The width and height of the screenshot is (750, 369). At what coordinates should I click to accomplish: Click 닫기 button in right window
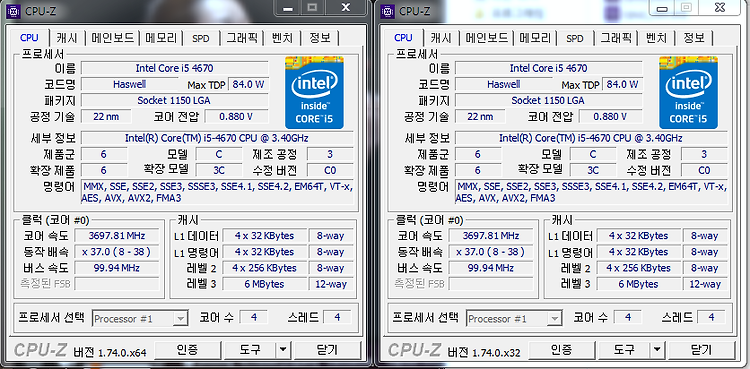[x=701, y=349]
